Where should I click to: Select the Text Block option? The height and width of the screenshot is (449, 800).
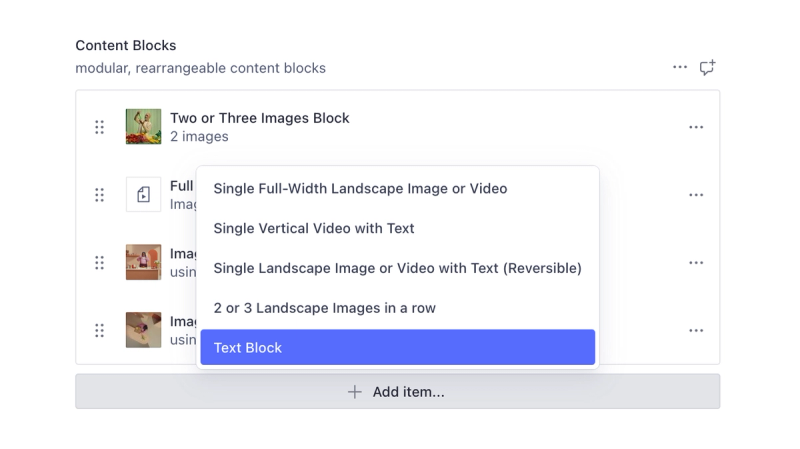(x=397, y=348)
